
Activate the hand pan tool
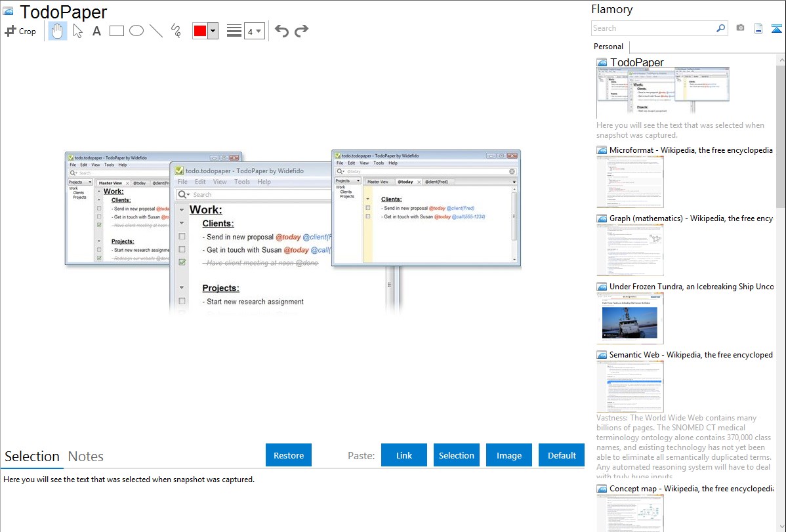point(58,31)
